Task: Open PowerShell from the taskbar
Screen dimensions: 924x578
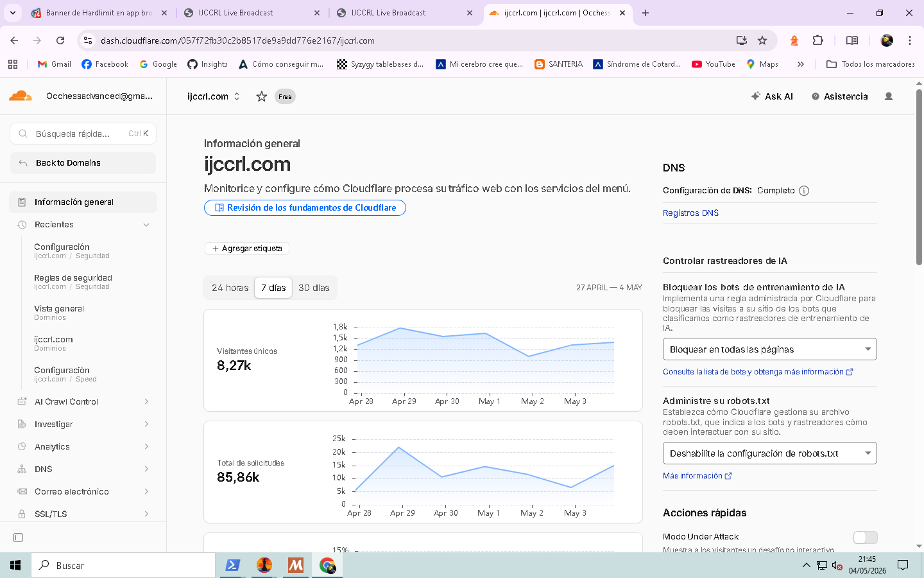Action: 232,565
